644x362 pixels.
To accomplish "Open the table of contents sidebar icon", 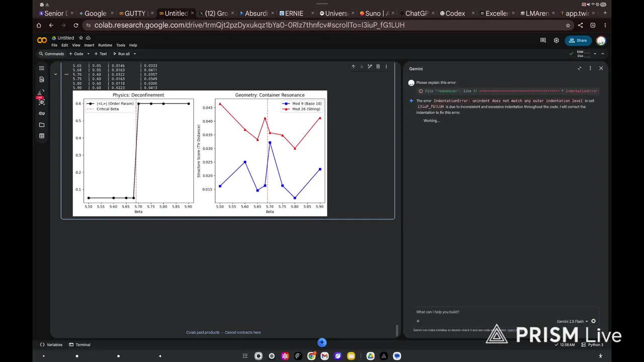I will pyautogui.click(x=42, y=68).
